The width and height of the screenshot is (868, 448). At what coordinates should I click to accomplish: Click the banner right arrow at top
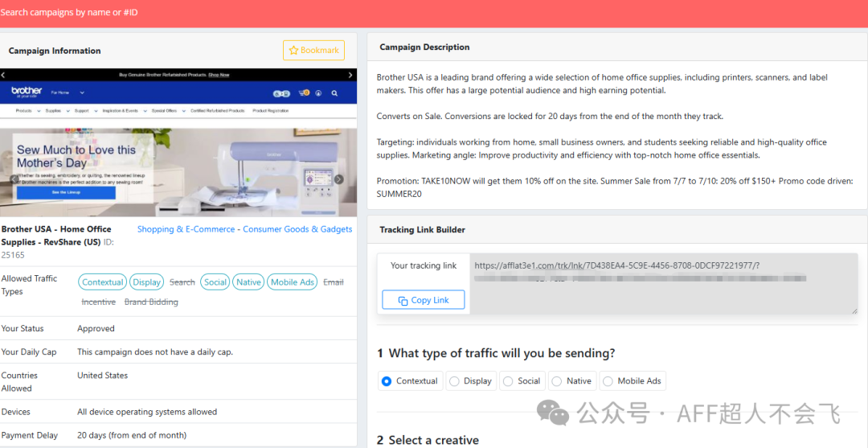point(352,74)
